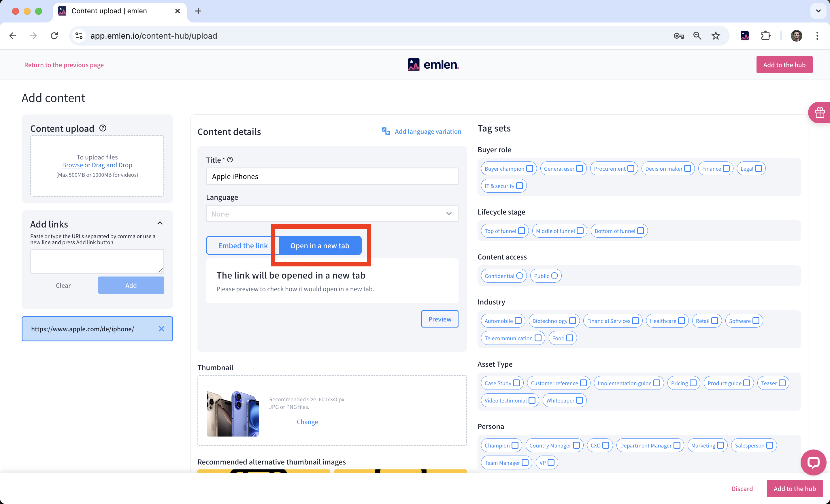Click the Content upload help icon

tap(103, 128)
